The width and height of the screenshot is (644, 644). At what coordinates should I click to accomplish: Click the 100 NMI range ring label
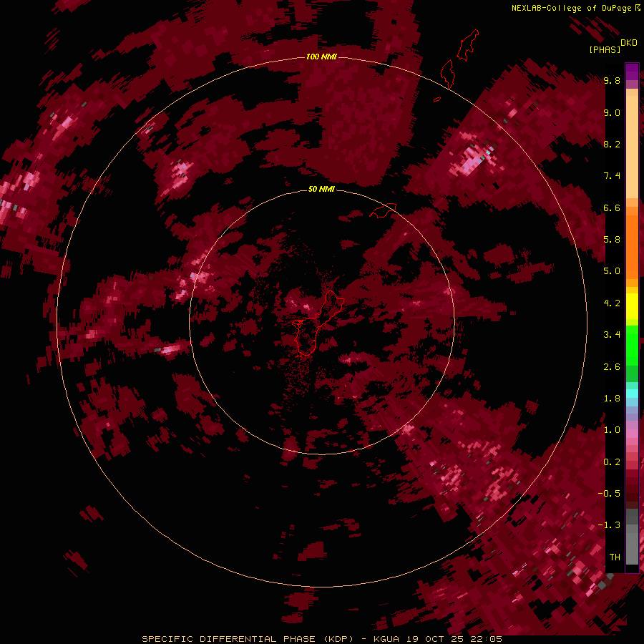point(321,57)
